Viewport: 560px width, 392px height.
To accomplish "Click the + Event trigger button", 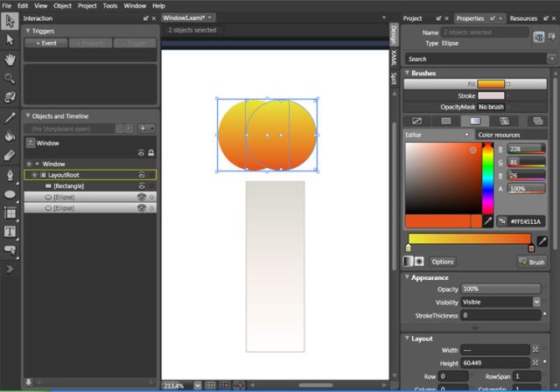I will (x=45, y=42).
